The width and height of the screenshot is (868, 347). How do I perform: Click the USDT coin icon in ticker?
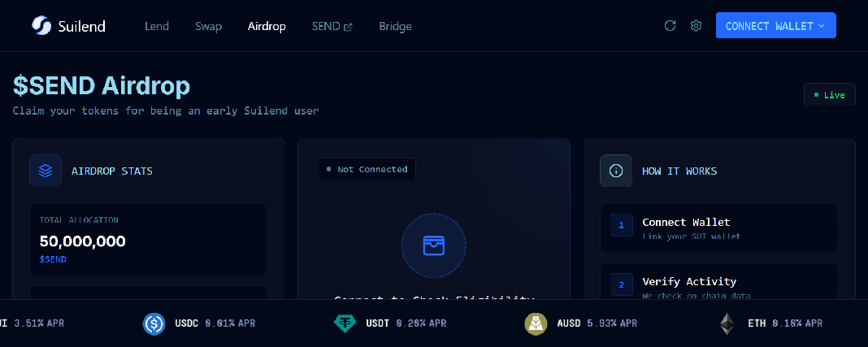tap(345, 323)
